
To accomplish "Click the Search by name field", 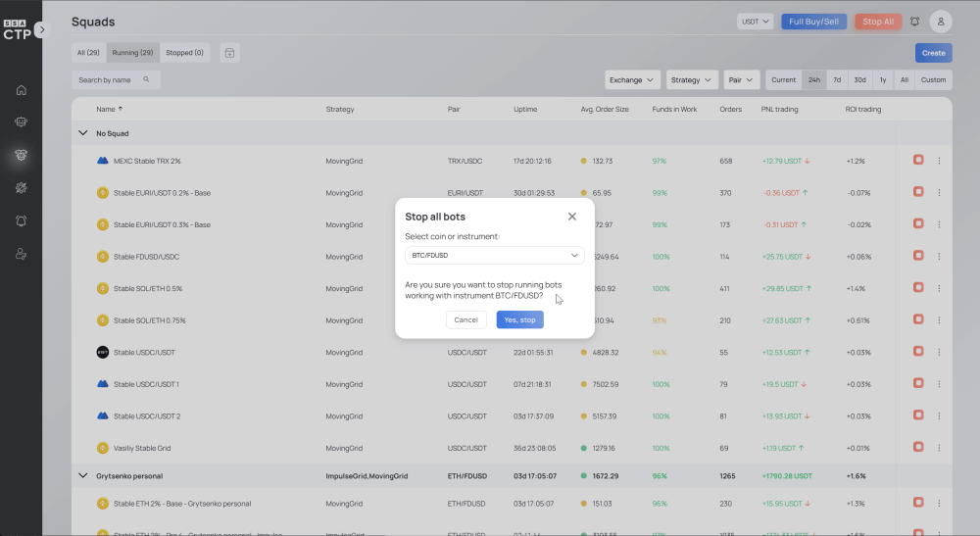I will pos(116,80).
